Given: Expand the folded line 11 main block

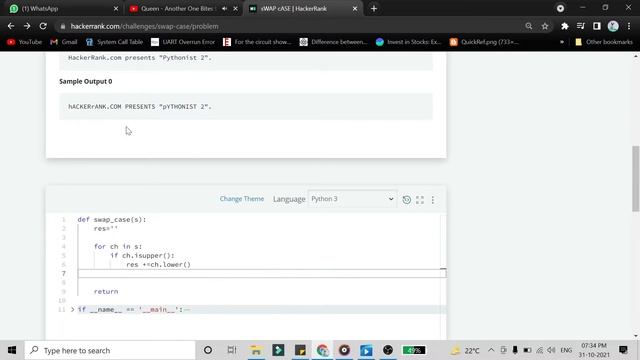Looking at the screenshot, I should click(x=73, y=309).
